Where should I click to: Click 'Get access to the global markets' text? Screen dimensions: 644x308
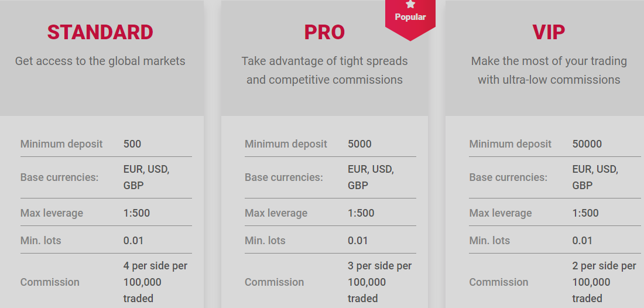100,61
